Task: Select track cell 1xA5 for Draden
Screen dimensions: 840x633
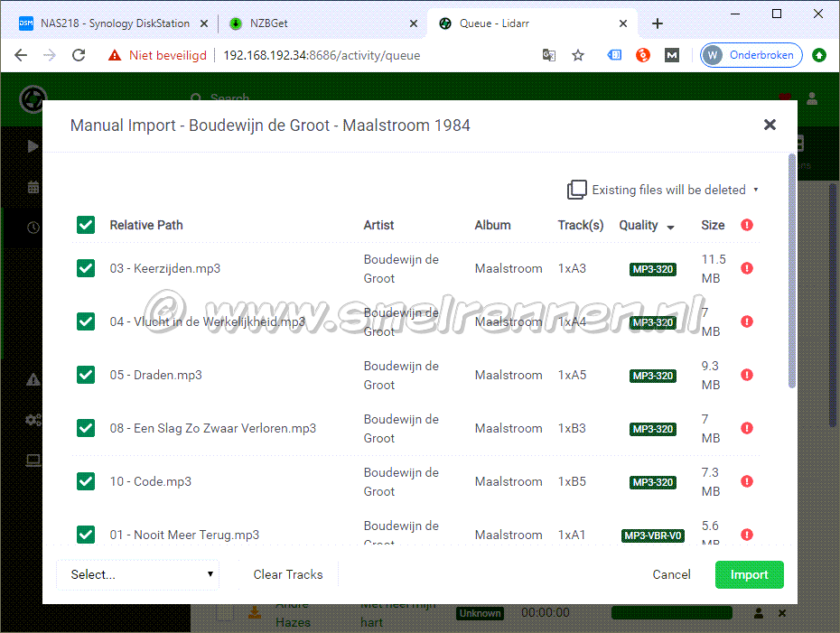Action: 572,375
